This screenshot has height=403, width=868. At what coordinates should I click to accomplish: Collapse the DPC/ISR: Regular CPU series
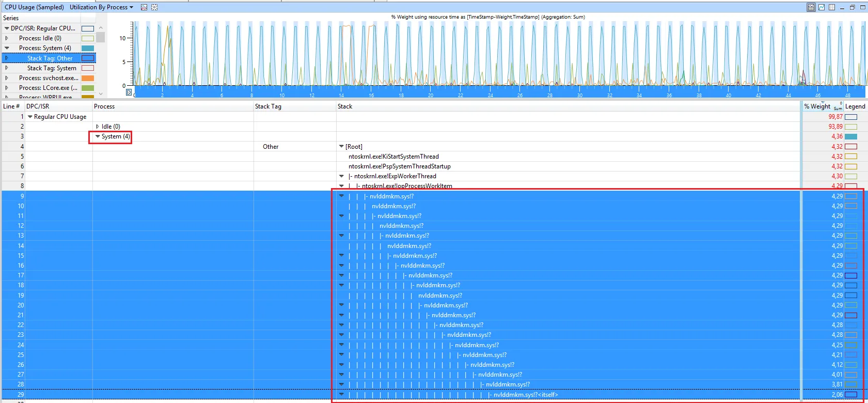[7, 28]
